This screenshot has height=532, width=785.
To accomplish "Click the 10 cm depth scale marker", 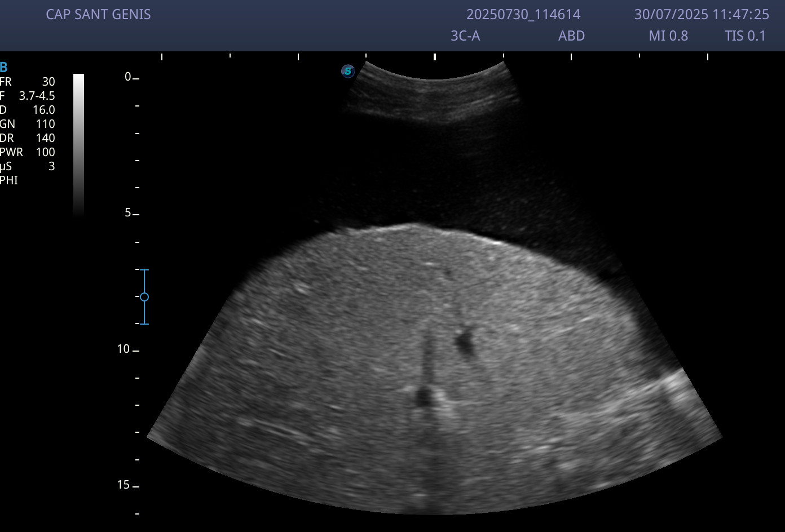I will tap(124, 349).
